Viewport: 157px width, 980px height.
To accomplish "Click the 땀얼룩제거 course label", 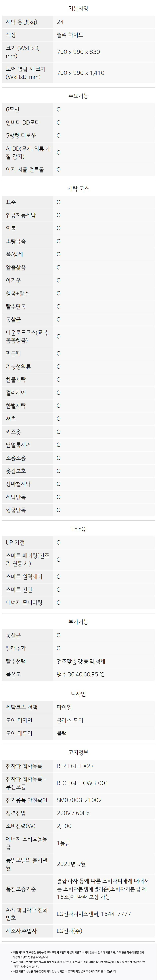I will (18, 445).
